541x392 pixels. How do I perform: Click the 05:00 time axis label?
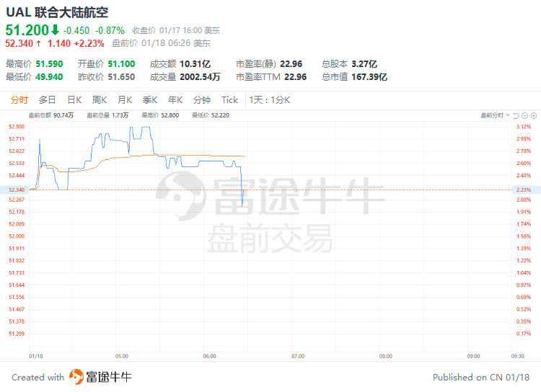(122, 356)
